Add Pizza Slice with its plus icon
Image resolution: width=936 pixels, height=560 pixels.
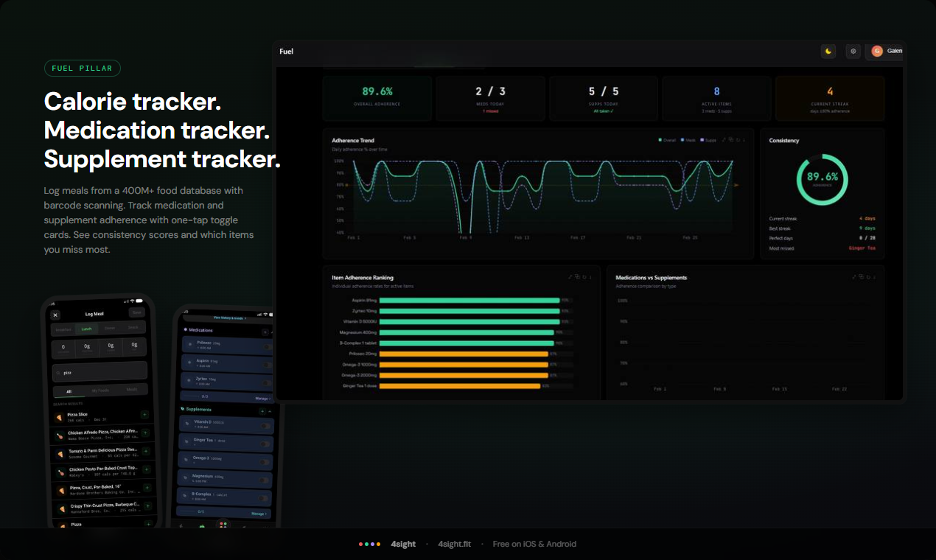tap(144, 414)
